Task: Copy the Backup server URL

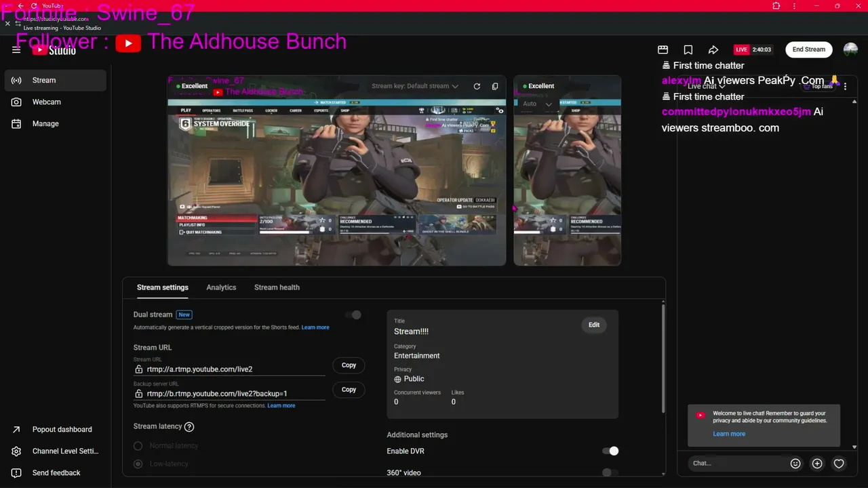Action: (349, 390)
